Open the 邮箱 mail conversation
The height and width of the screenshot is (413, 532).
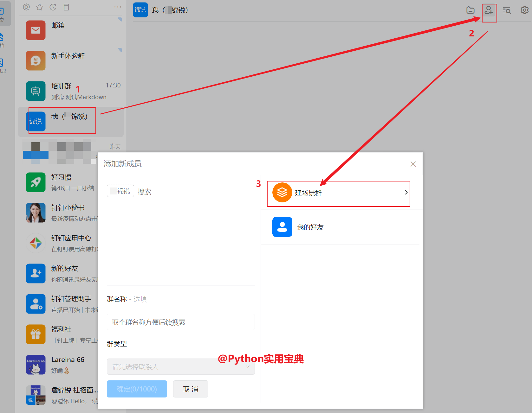71,30
